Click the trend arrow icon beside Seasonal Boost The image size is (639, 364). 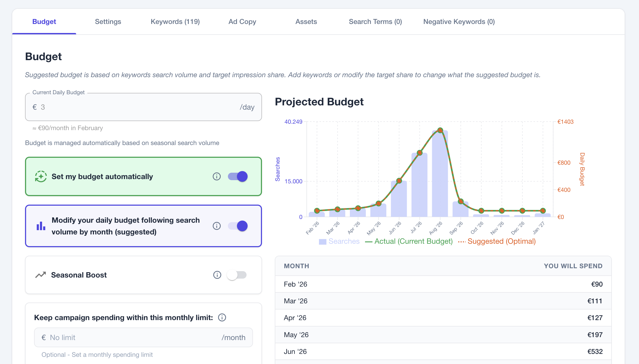tap(40, 275)
